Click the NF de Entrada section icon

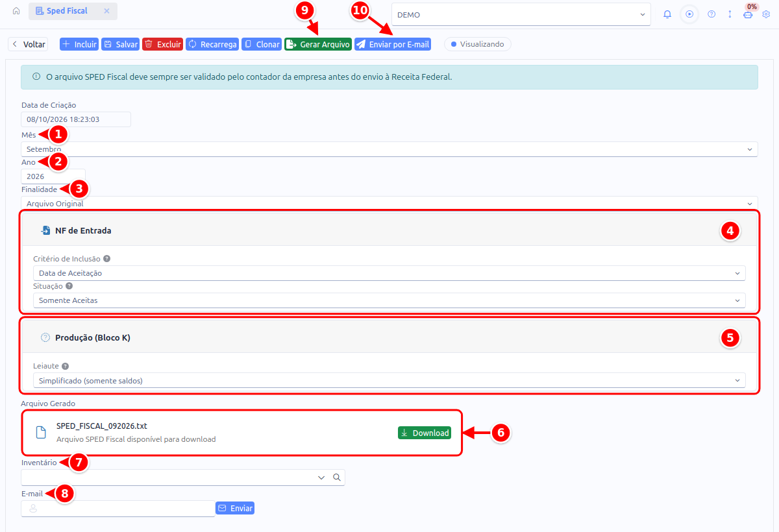[45, 230]
